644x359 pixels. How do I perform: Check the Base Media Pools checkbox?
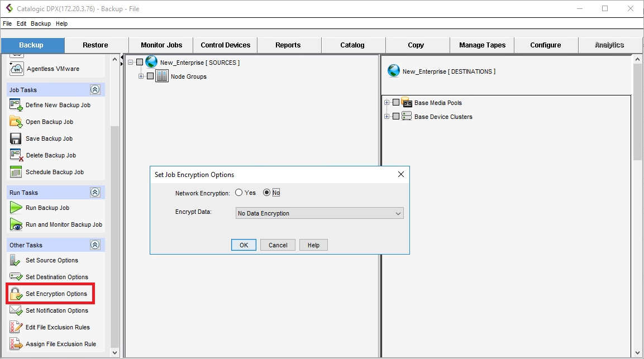(x=396, y=103)
